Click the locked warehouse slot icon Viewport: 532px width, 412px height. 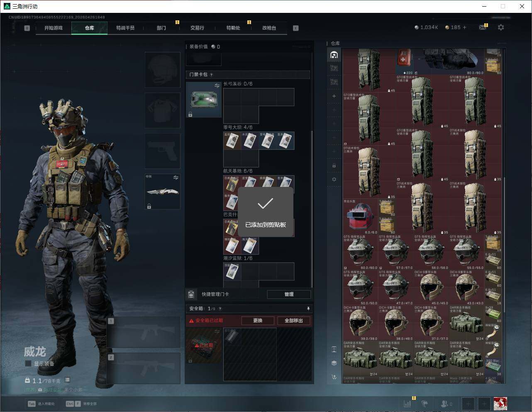pyautogui.click(x=334, y=166)
